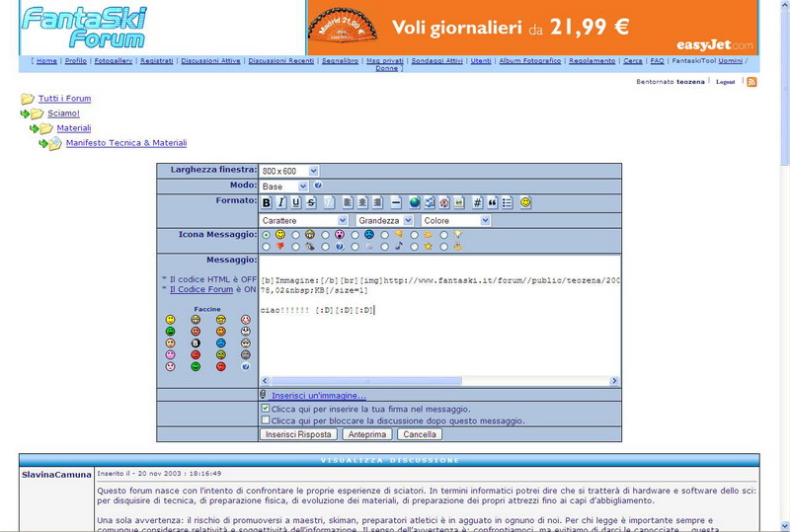This screenshot has height=532, width=790.
Task: Open Msg privati in navigation bar
Action: point(385,60)
